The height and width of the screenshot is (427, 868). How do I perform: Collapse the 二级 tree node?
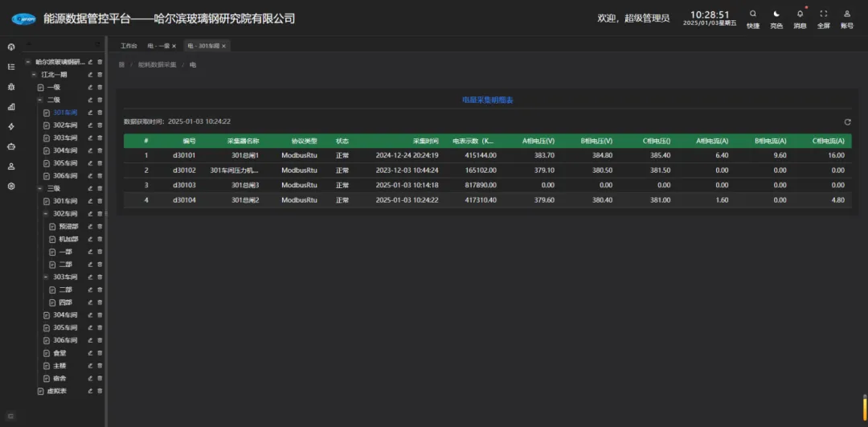click(40, 100)
